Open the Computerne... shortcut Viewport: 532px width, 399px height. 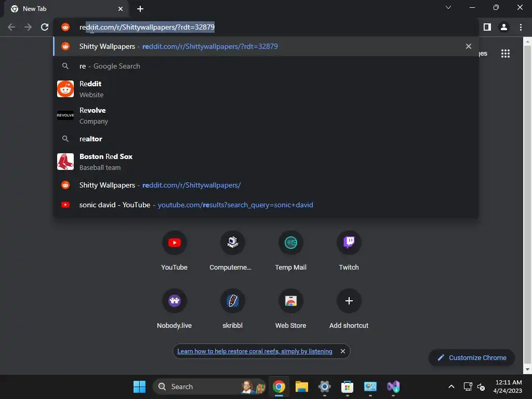(232, 250)
